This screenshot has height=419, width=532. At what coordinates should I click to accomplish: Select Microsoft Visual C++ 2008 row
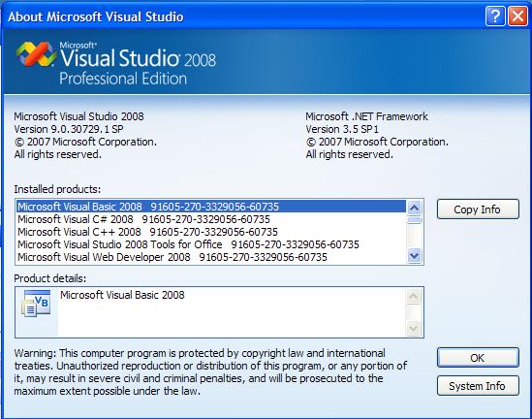click(211, 232)
